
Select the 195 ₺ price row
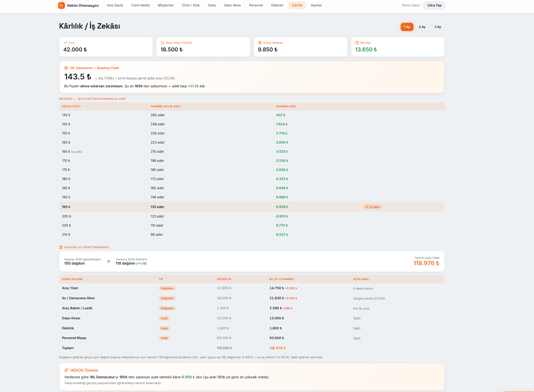click(252, 207)
